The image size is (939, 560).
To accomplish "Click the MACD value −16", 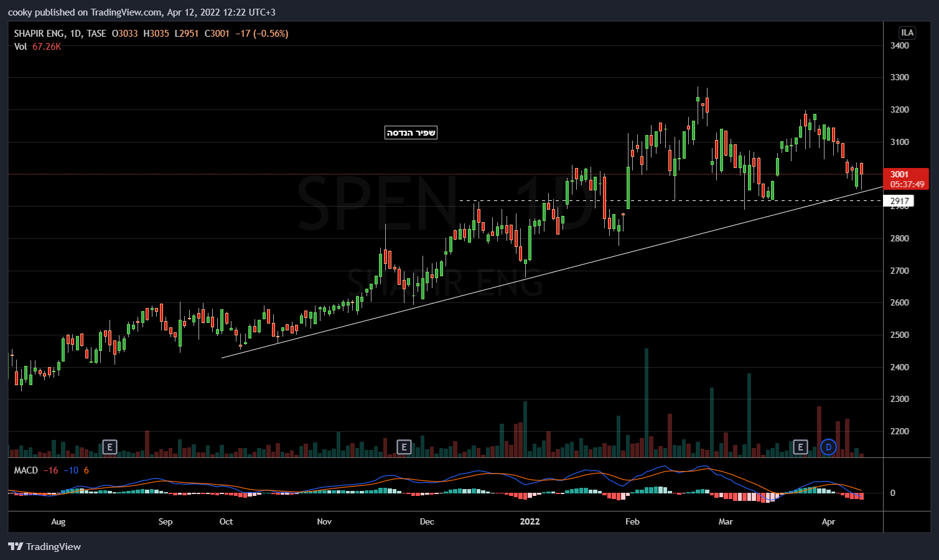I will point(51,470).
